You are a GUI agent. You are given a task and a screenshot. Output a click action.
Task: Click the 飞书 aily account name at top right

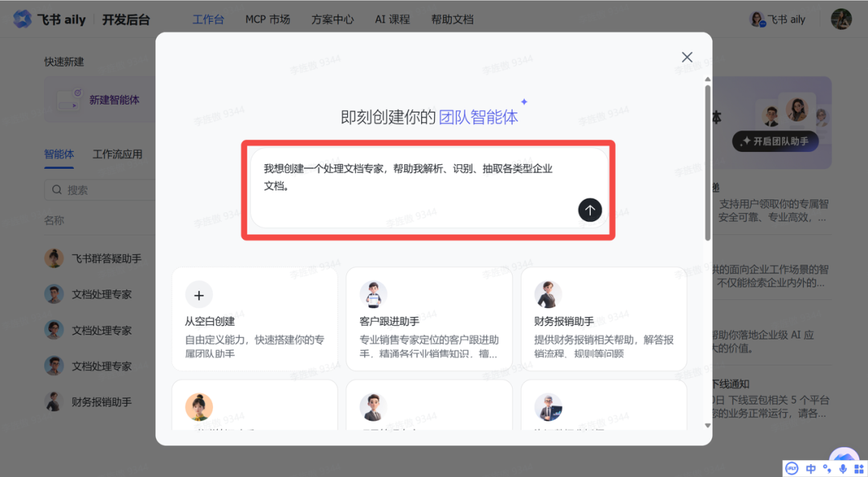(x=786, y=19)
